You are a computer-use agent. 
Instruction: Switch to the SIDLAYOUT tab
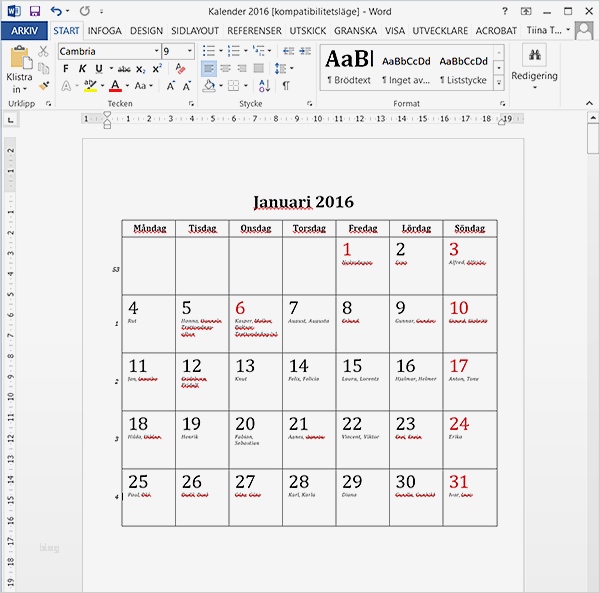click(x=195, y=31)
